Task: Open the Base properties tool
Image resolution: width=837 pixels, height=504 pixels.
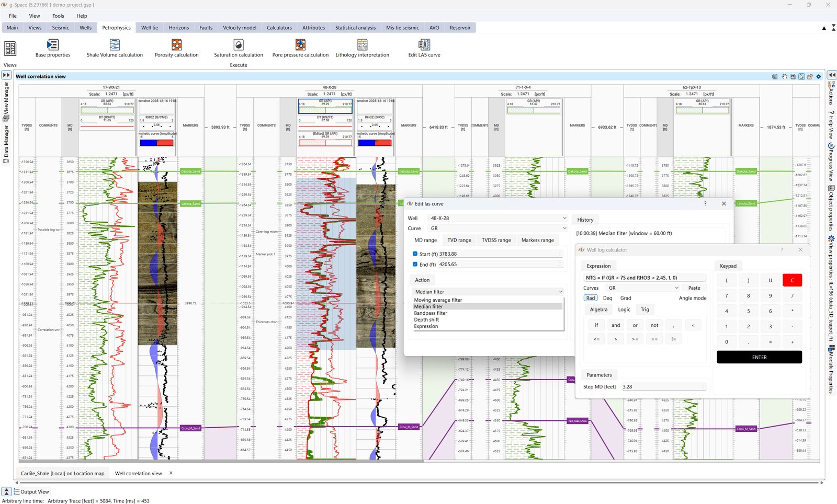Action: tap(52, 48)
